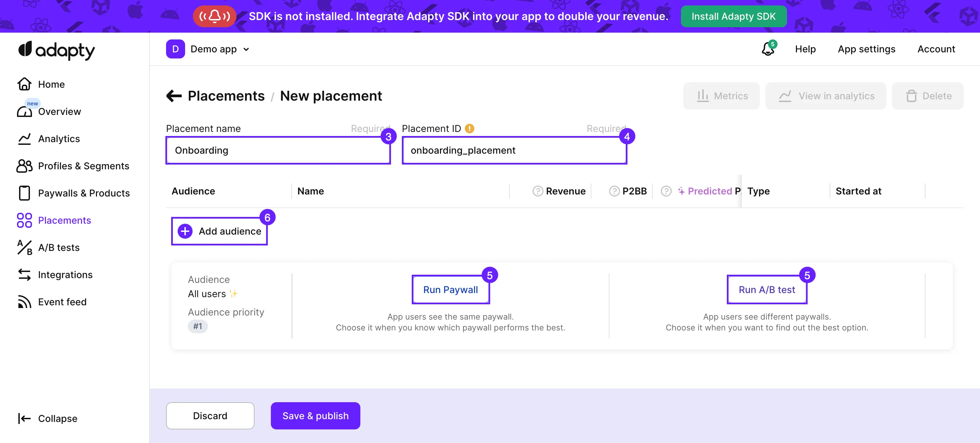Open Paywalls & Products section
The height and width of the screenshot is (443, 980).
tap(84, 193)
